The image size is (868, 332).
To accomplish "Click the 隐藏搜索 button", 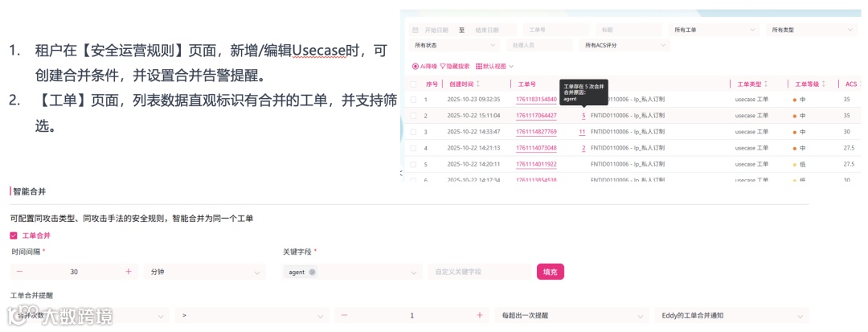I will [x=454, y=66].
